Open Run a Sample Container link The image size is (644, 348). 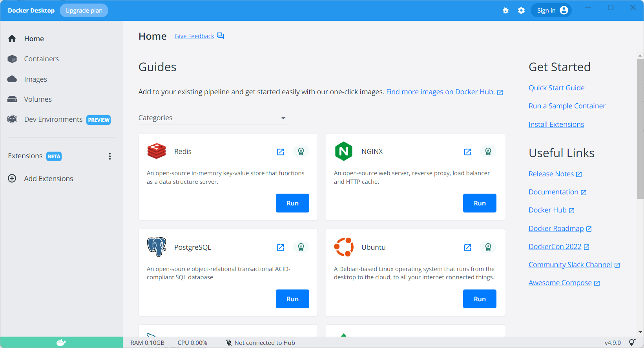[567, 106]
